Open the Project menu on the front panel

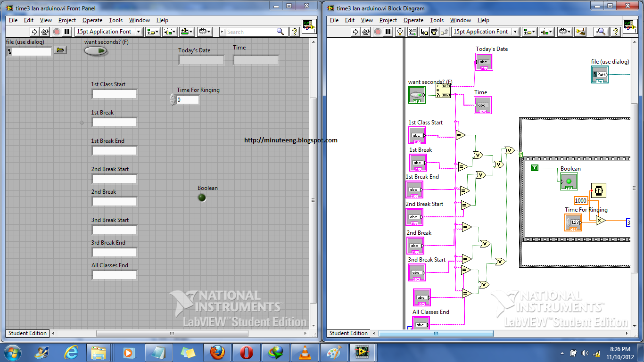(67, 20)
